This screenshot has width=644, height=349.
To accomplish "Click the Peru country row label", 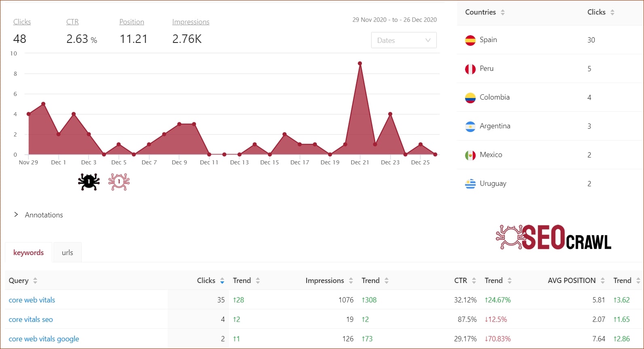I will point(486,68).
